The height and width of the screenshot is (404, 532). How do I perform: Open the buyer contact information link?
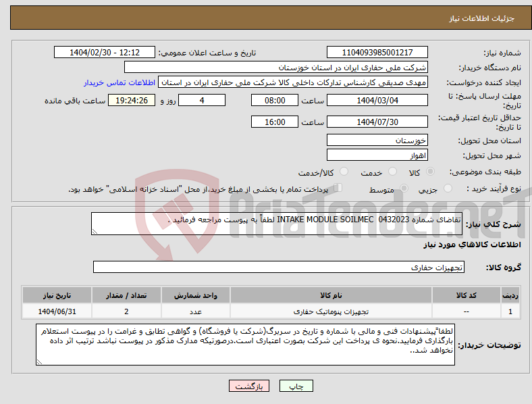(119, 82)
